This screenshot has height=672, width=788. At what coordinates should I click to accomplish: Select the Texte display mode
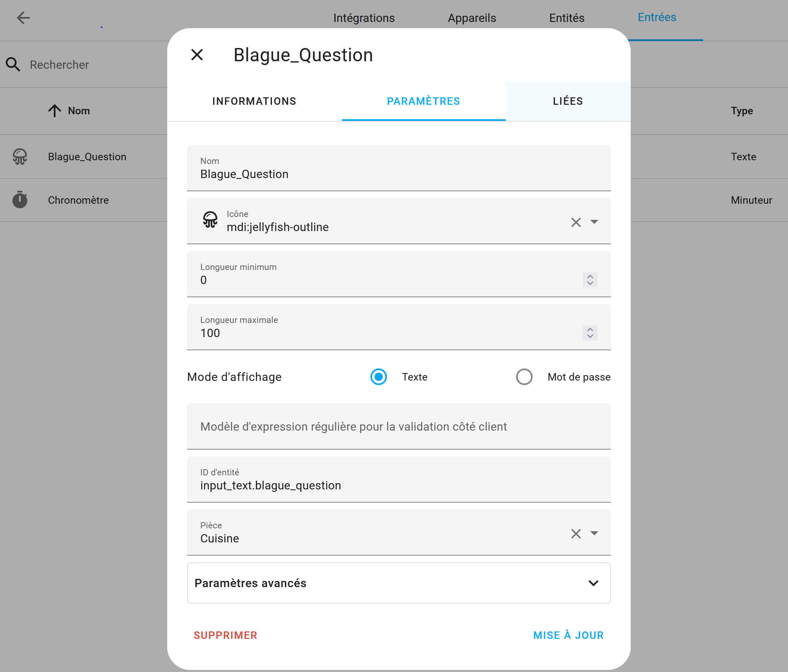379,377
